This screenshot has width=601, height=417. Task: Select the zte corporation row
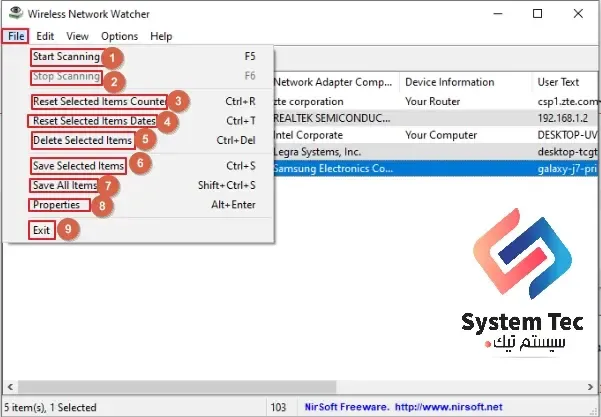[436, 102]
